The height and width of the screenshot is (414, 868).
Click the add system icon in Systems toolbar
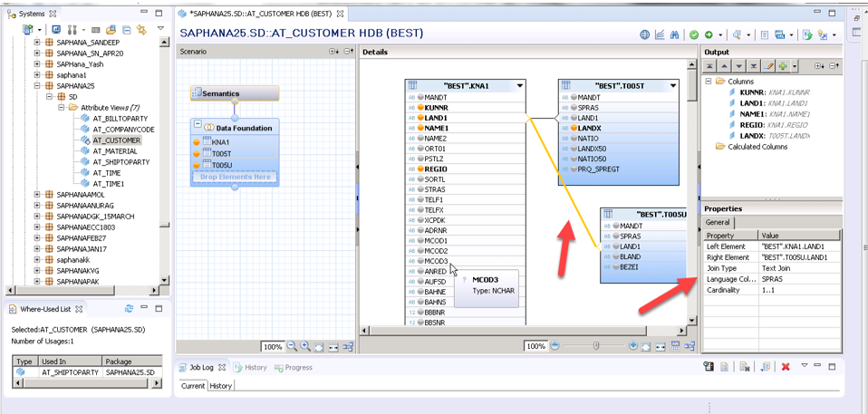point(28,29)
